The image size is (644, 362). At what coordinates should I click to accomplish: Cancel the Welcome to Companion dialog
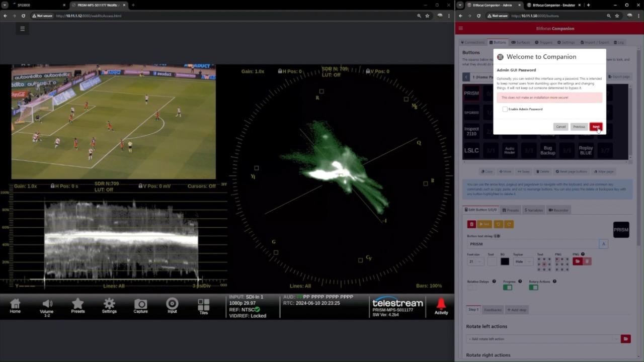point(561,127)
